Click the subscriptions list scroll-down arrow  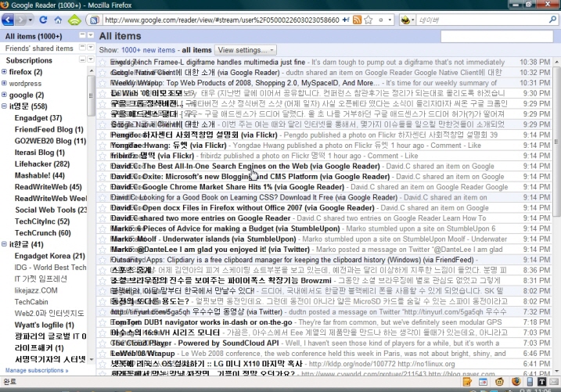point(92,359)
